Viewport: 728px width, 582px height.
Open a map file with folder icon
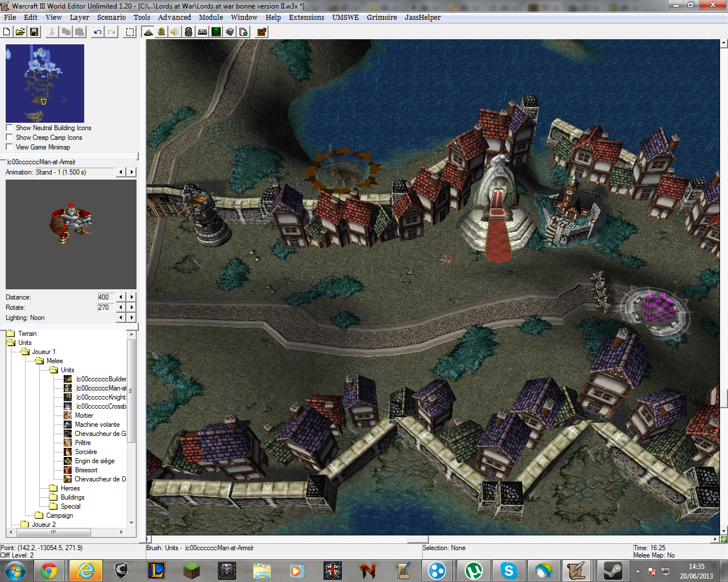[20, 32]
